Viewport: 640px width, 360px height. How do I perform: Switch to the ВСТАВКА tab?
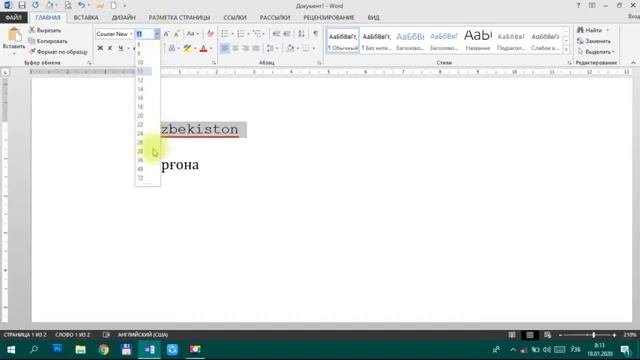tap(86, 18)
